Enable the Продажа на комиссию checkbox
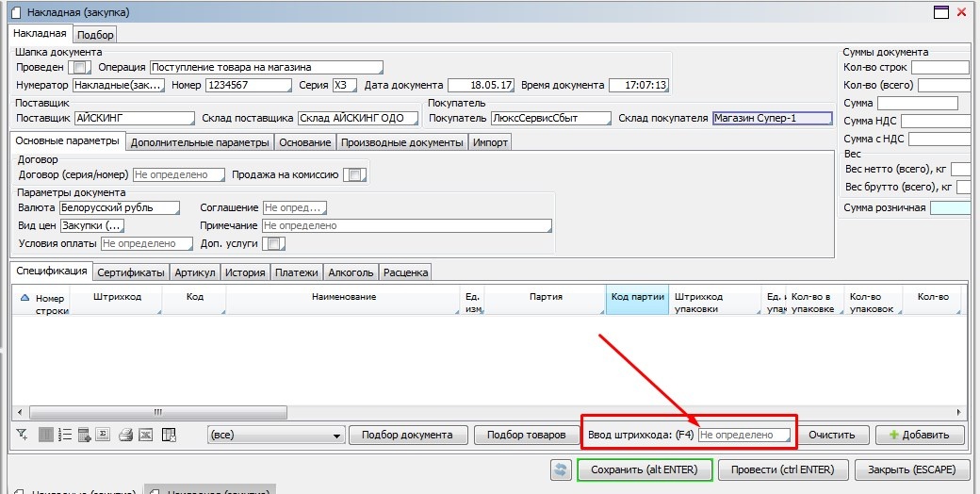980x494 pixels. [353, 174]
